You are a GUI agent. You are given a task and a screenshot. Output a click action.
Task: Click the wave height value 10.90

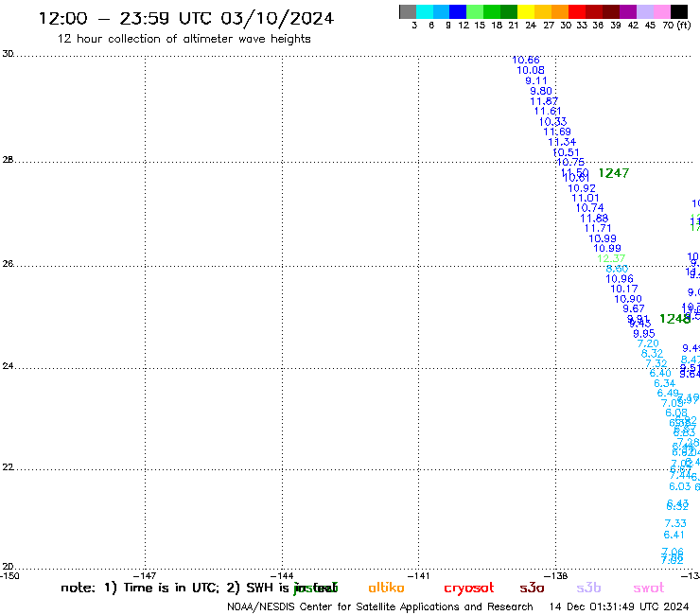[628, 299]
